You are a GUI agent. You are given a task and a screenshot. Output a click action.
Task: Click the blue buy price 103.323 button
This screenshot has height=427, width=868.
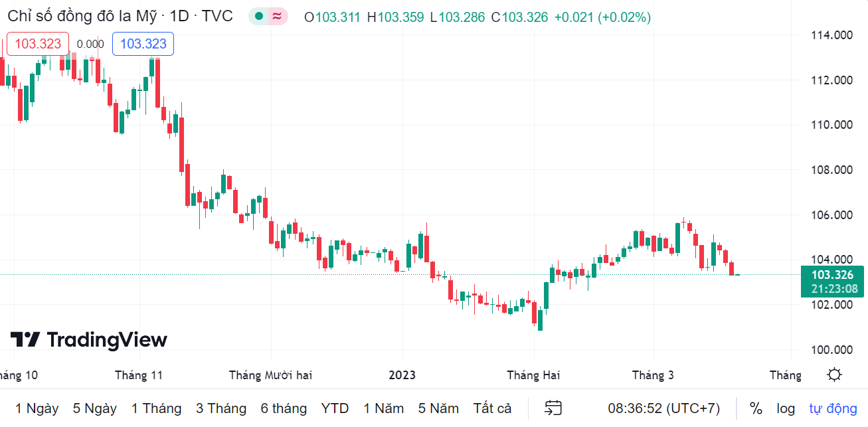(143, 44)
